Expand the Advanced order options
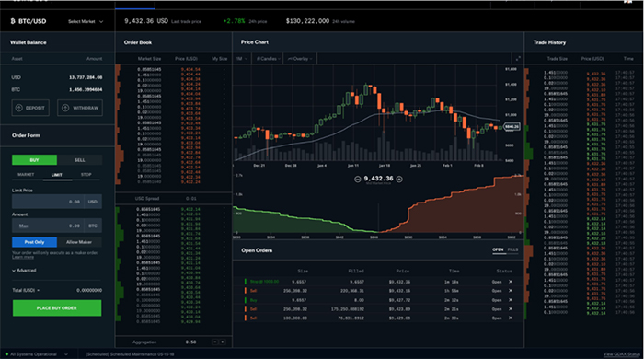The height and width of the screenshot is (359, 644). pyautogui.click(x=24, y=271)
